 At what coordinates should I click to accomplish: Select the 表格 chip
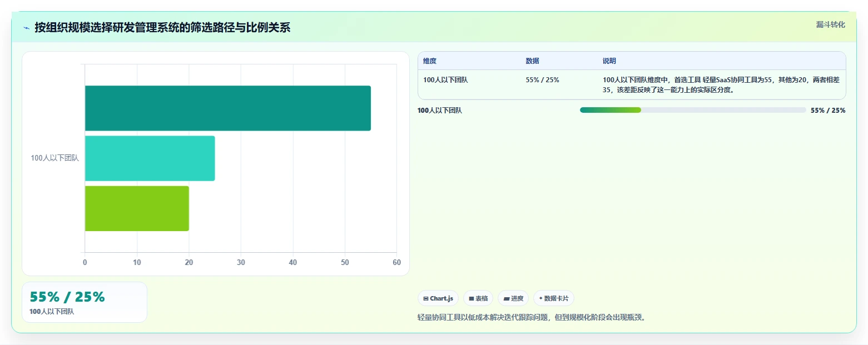(478, 298)
